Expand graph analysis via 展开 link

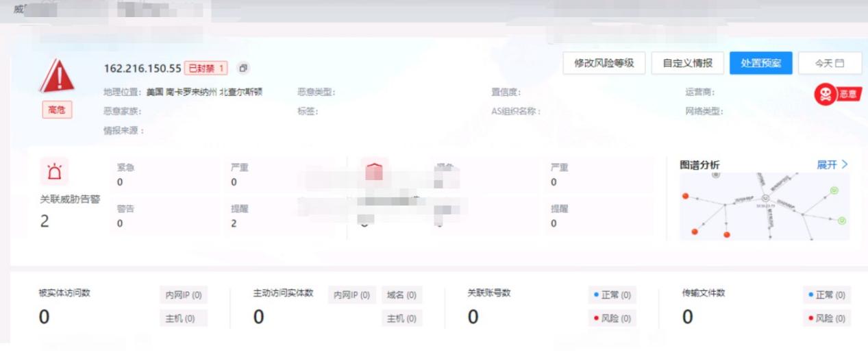click(832, 164)
